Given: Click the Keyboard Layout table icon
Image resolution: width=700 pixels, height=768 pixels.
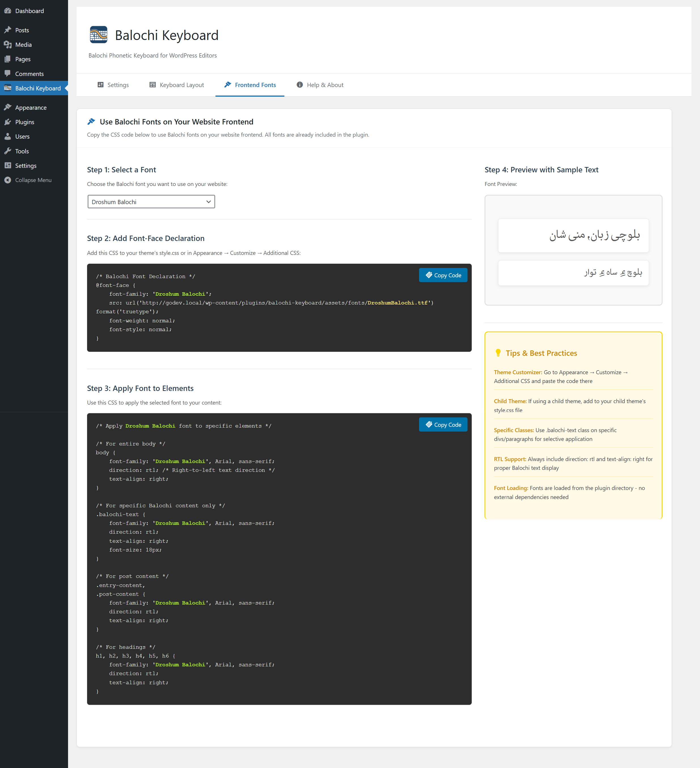Looking at the screenshot, I should coord(153,84).
